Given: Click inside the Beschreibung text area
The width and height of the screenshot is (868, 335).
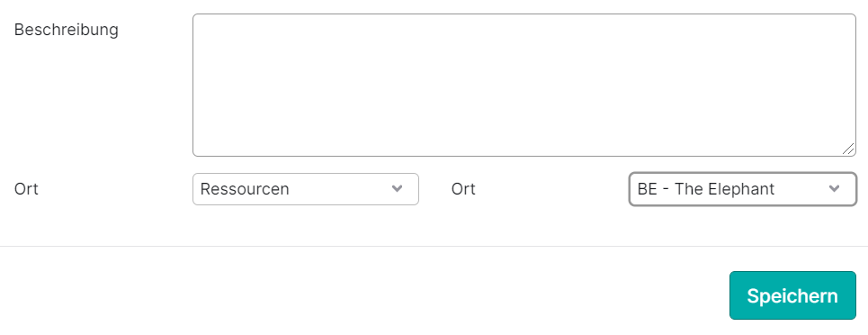Looking at the screenshot, I should 524,85.
